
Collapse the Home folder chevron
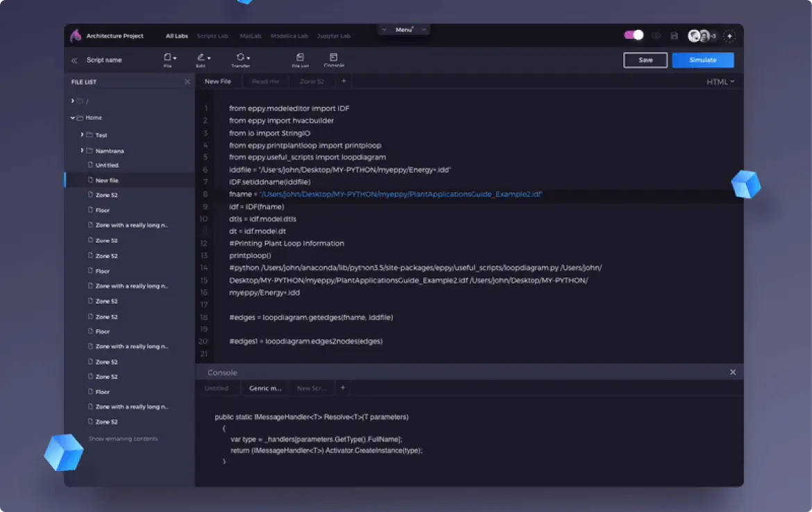[72, 117]
